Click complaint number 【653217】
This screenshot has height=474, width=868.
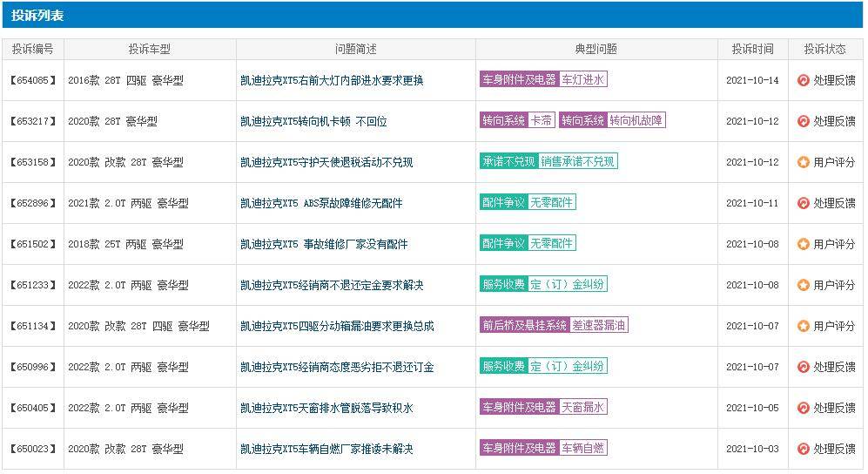33,121
